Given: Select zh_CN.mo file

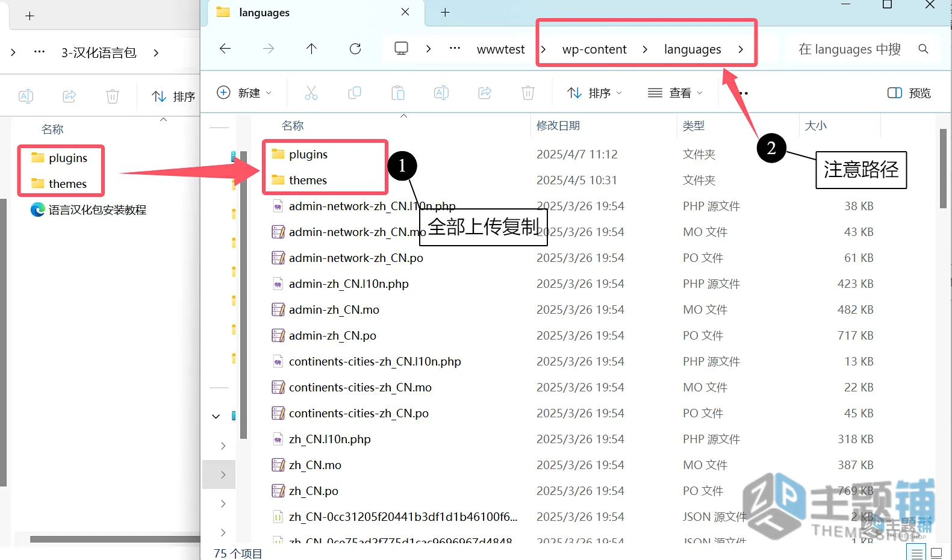Looking at the screenshot, I should [306, 465].
